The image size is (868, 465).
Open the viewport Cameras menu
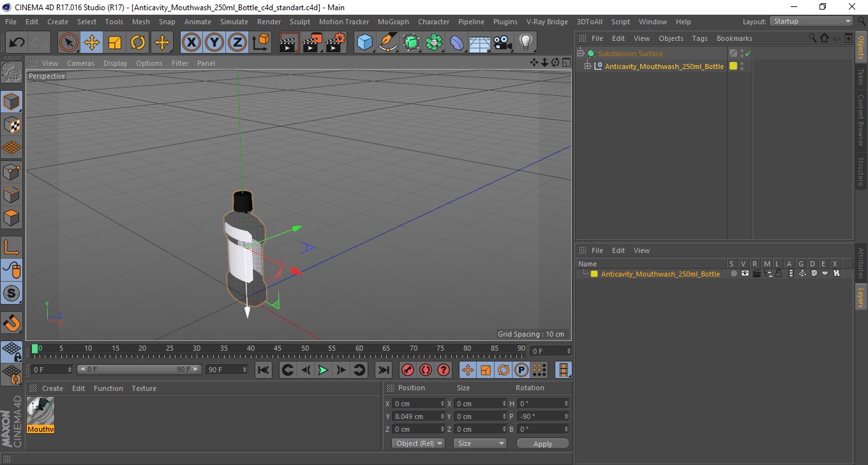(80, 63)
